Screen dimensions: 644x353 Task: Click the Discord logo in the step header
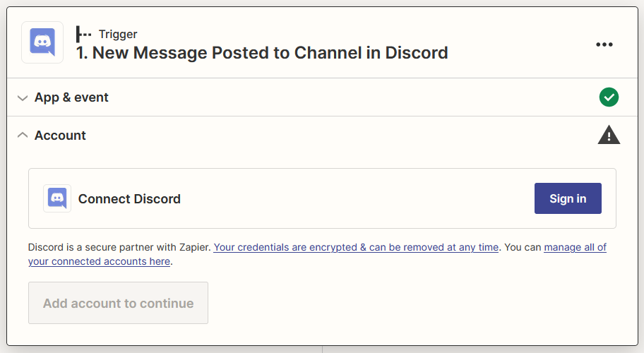click(x=42, y=42)
